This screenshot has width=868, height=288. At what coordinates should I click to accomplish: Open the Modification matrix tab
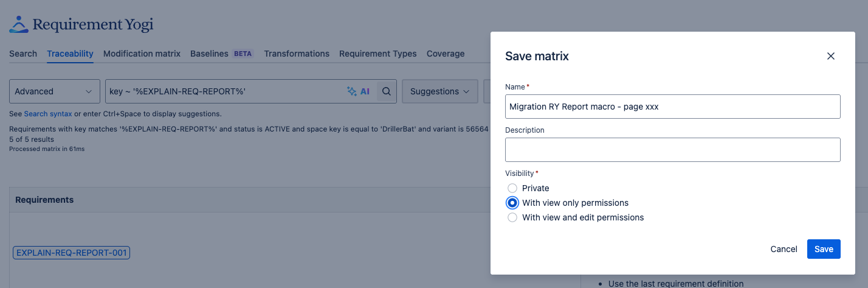(x=142, y=54)
